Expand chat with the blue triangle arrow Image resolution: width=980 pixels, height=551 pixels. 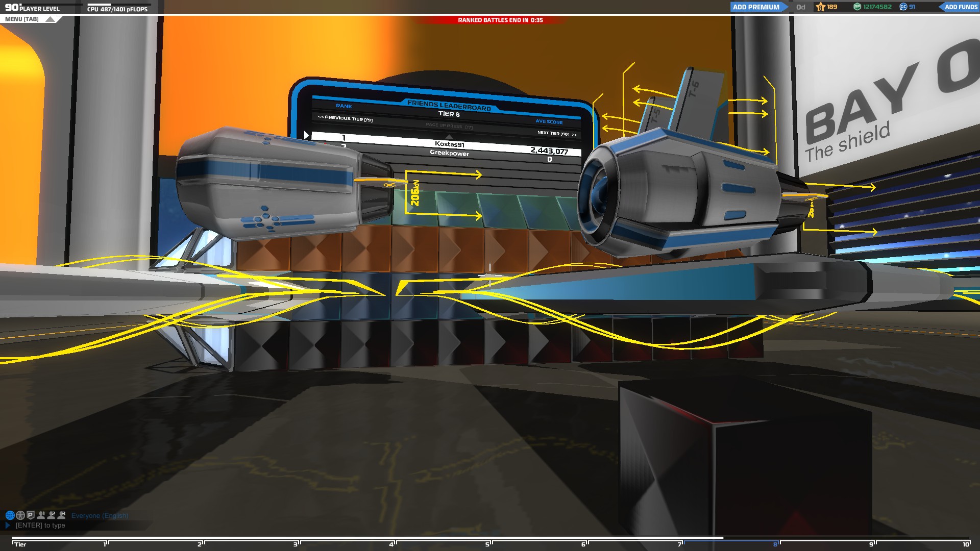(8, 525)
